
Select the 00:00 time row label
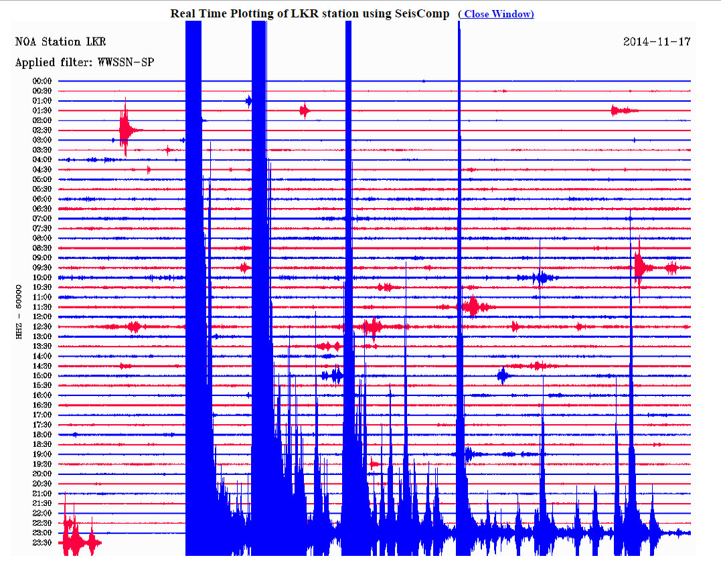coord(42,81)
